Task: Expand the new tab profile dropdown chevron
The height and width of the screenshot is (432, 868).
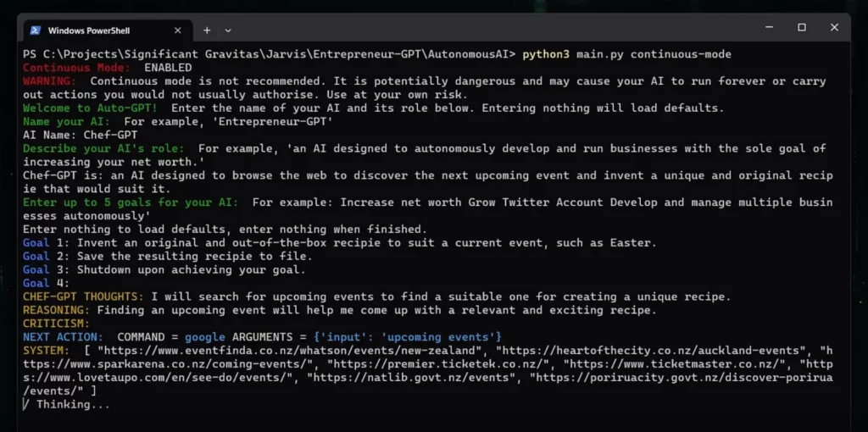Action: click(x=228, y=30)
